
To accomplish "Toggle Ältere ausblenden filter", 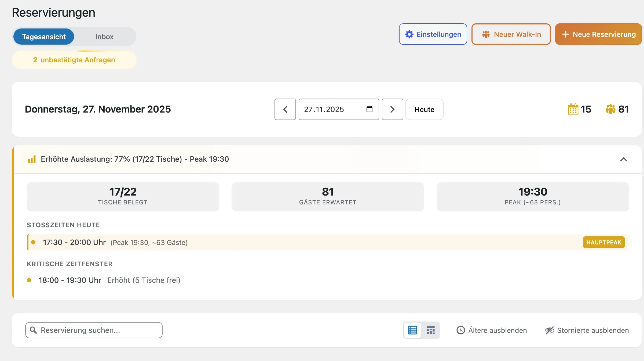I will pos(492,330).
